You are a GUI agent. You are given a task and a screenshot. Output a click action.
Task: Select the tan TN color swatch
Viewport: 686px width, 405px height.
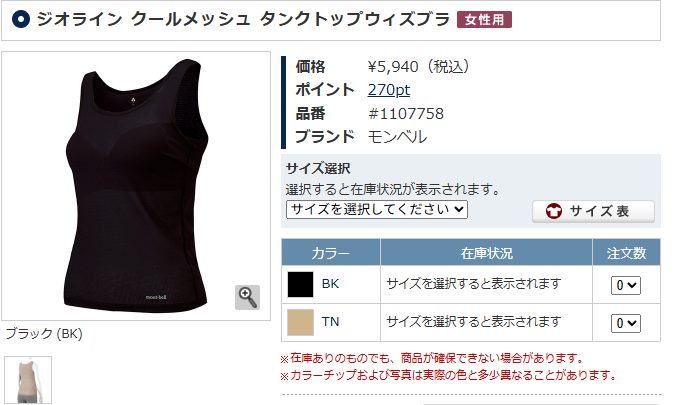pyautogui.click(x=301, y=322)
